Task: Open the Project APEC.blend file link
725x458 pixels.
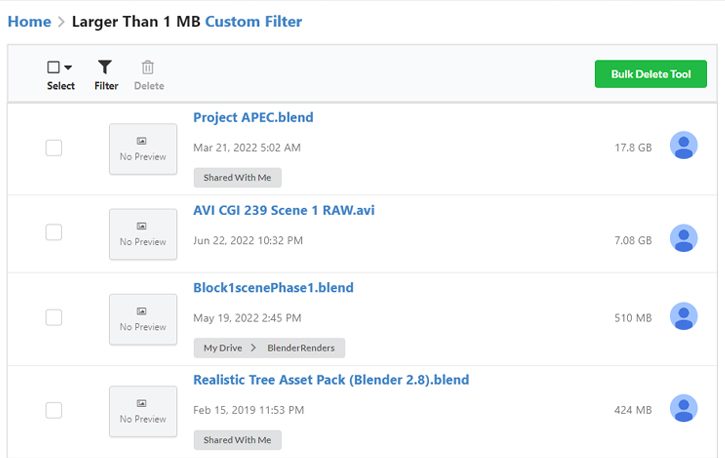Action: [x=253, y=117]
